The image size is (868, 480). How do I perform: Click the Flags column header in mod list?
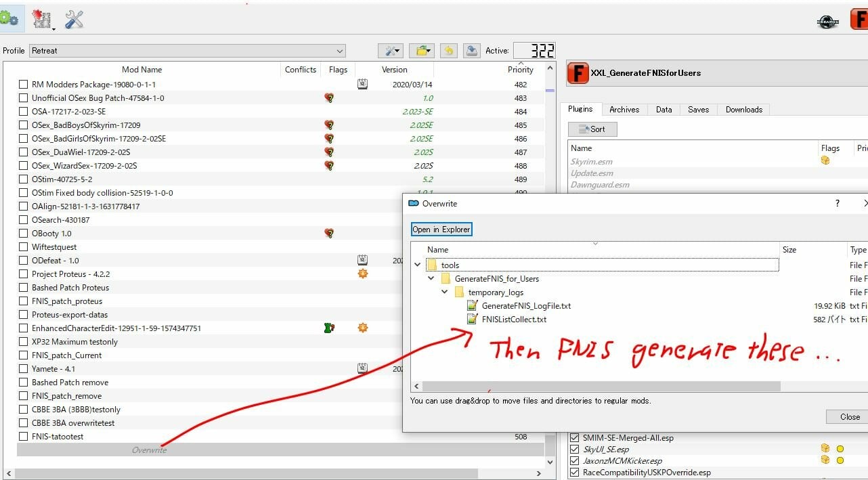(338, 70)
